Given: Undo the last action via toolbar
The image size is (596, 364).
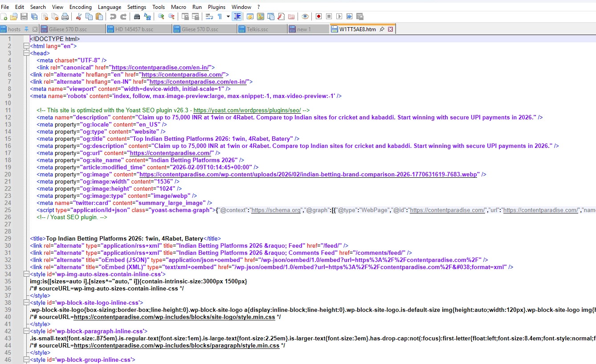Looking at the screenshot, I should (x=113, y=16).
